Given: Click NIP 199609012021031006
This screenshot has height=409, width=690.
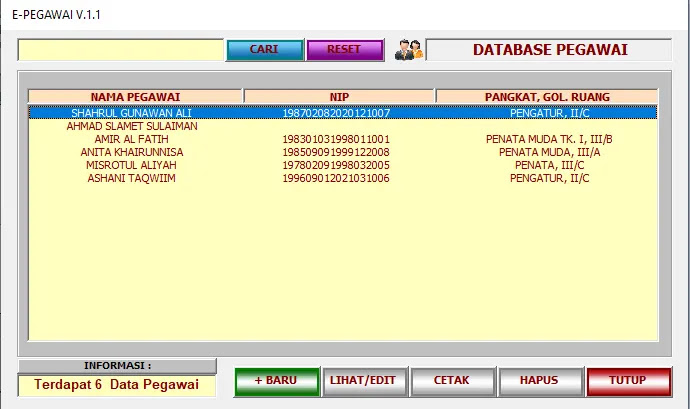Looking at the screenshot, I should point(336,178).
